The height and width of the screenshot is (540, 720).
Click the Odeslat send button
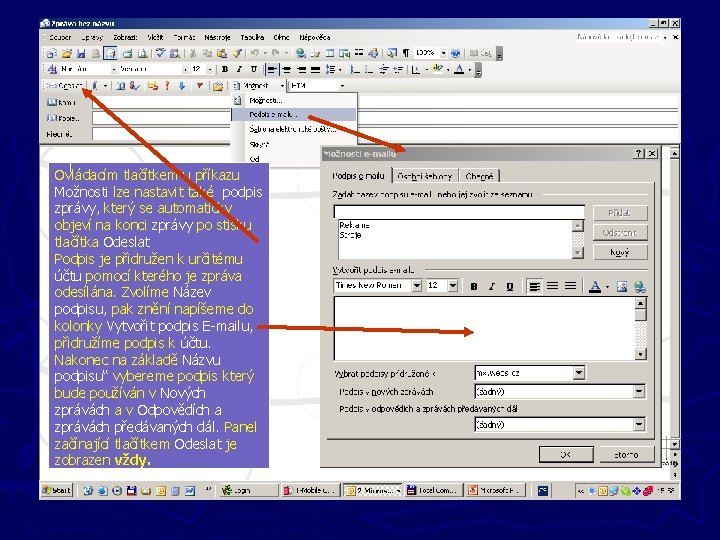click(x=65, y=86)
